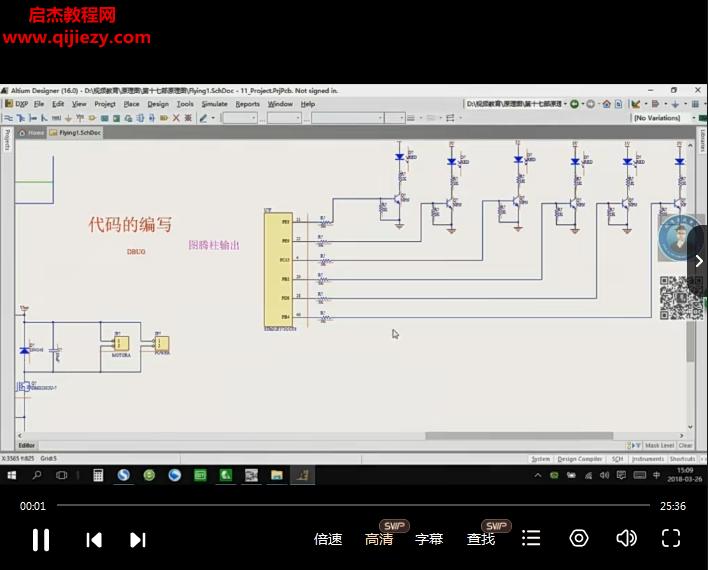Open the Help menu
Viewport: 708px width, 570px height.
coord(307,104)
